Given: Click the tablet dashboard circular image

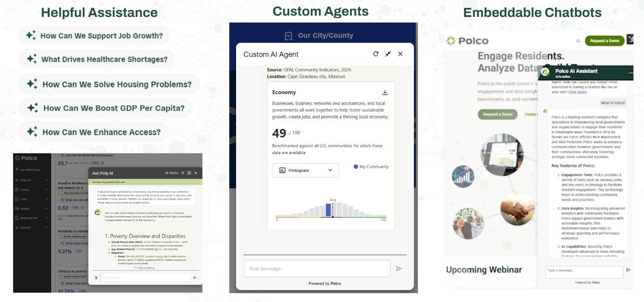Looking at the screenshot, I should point(502,155).
